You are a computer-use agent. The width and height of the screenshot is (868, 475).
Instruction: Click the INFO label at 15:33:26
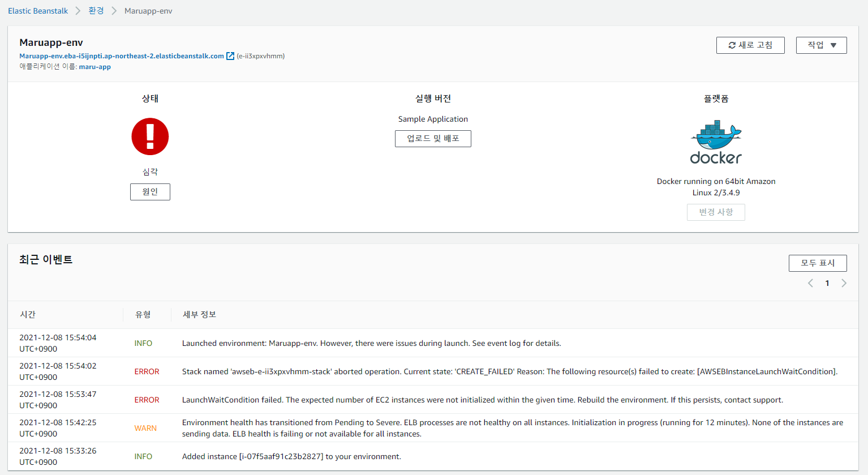tap(143, 456)
